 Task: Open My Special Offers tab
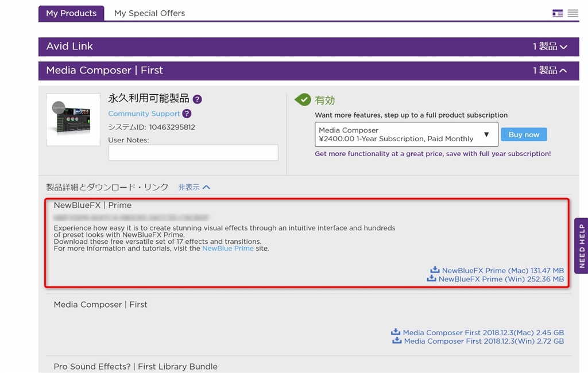point(150,14)
